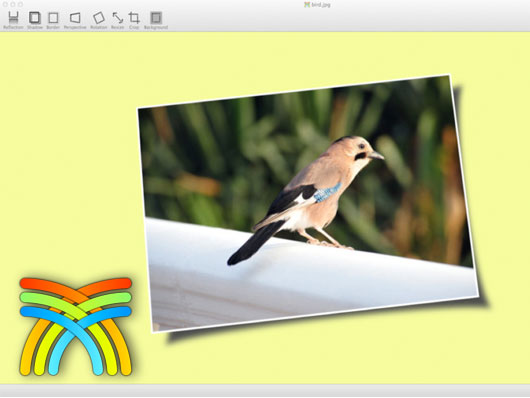Open the Rotation tool
530x398 pixels.
(98, 20)
